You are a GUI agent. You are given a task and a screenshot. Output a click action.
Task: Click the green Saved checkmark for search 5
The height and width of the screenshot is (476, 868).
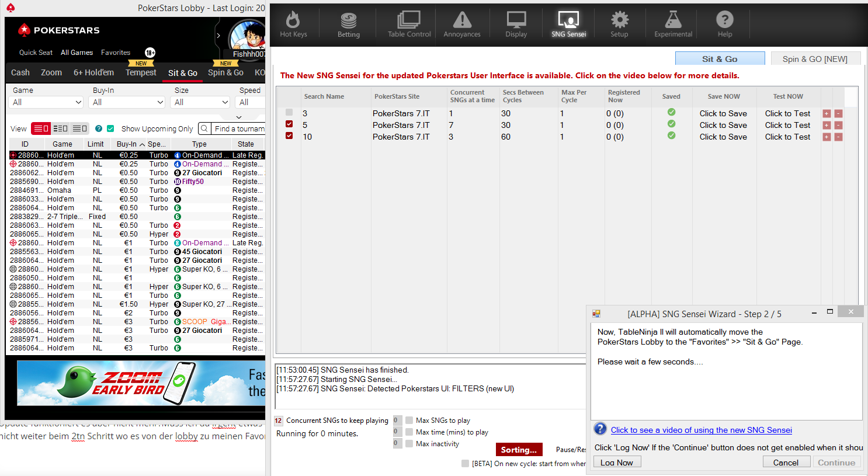coord(671,124)
